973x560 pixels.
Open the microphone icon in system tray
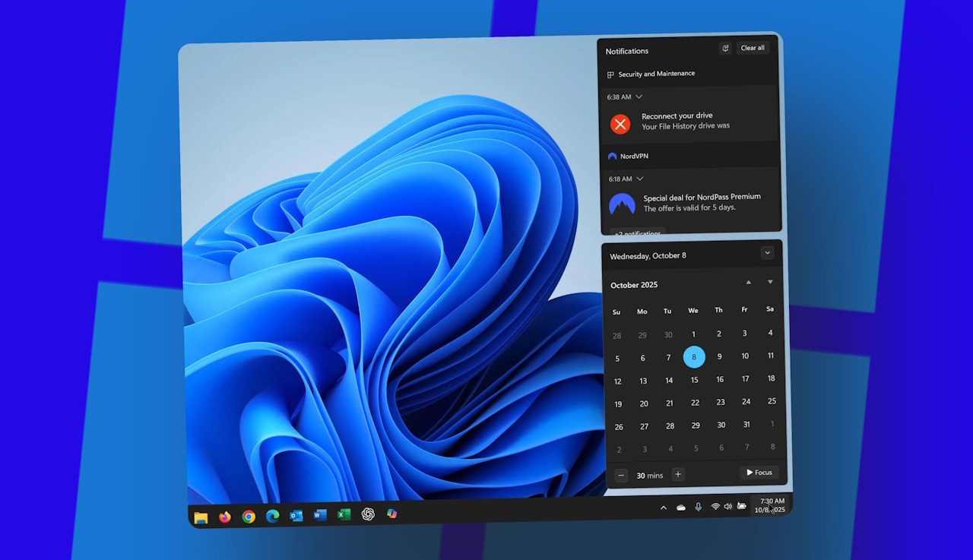[698, 506]
